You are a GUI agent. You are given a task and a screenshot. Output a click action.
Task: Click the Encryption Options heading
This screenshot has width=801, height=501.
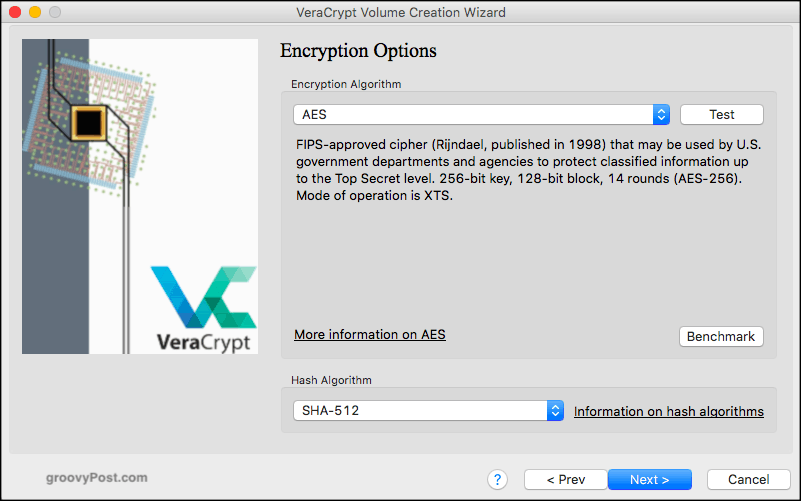coord(358,51)
